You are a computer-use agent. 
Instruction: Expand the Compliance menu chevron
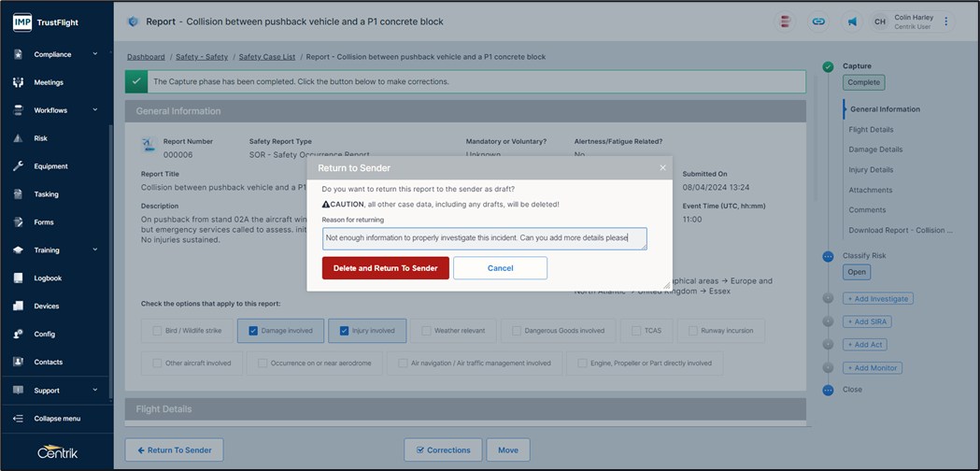click(95, 54)
